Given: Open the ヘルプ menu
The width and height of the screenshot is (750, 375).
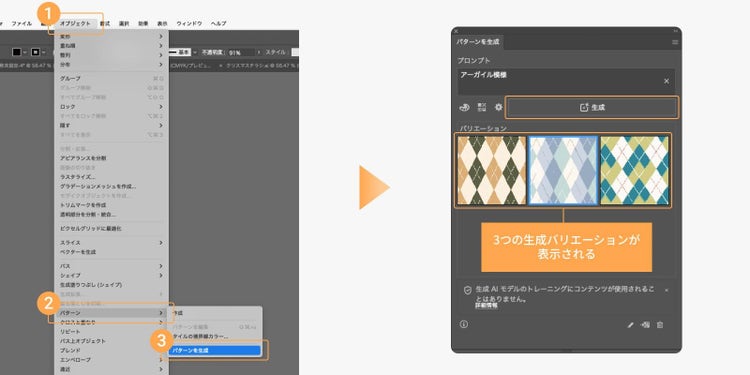Looking at the screenshot, I should click(219, 23).
